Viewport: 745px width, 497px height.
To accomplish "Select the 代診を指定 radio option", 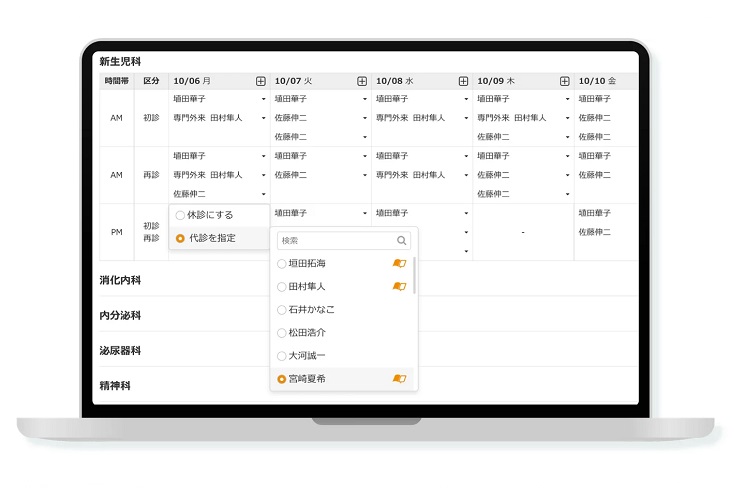I will [x=180, y=238].
